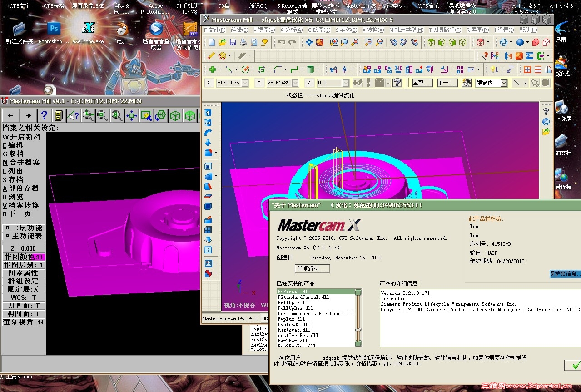Click the installed products list scrollbar
581x392 pixels.
point(358,318)
